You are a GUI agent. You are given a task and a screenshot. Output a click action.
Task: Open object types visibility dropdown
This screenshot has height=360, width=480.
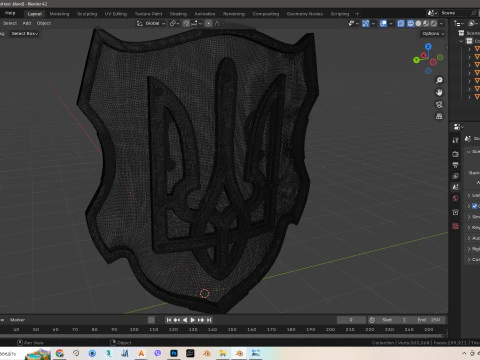click(x=353, y=23)
